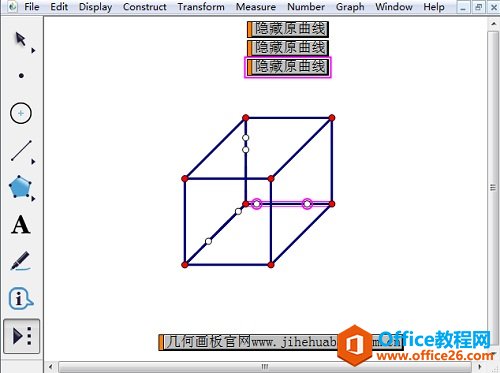500x373 pixels.
Task: Open the Construct menu
Action: 145,7
